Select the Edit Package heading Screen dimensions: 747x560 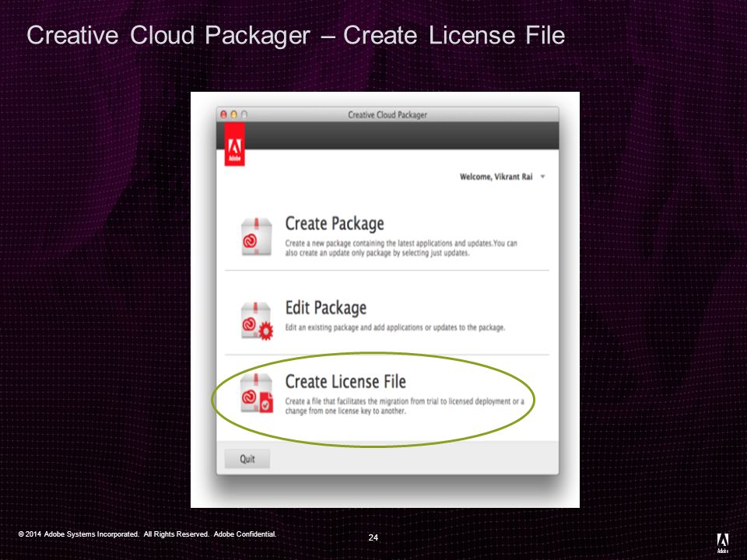pyautogui.click(x=326, y=308)
